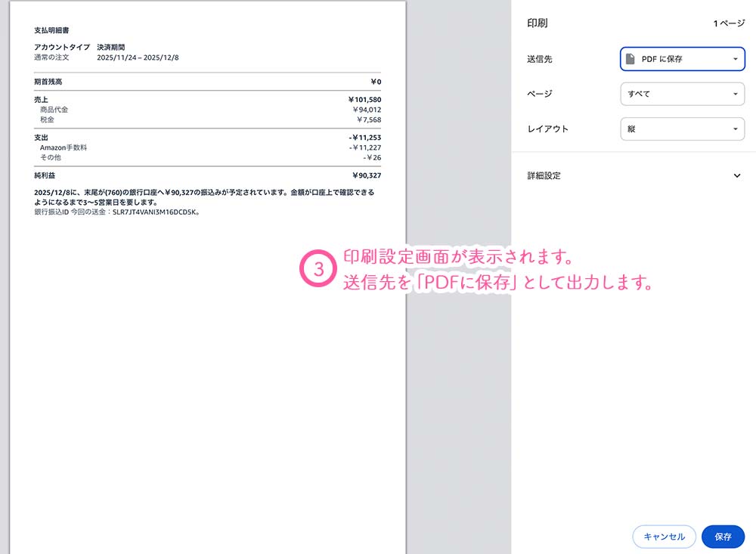
Task: Click the 1ページ page count label
Action: pos(729,23)
